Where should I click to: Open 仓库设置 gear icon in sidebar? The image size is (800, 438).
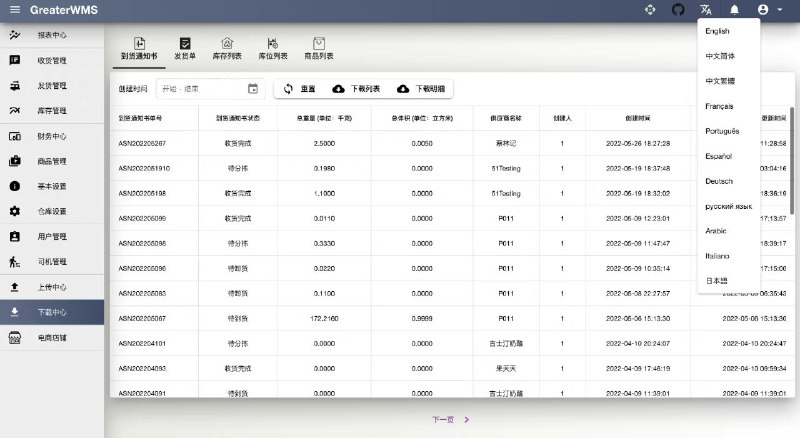(15, 211)
